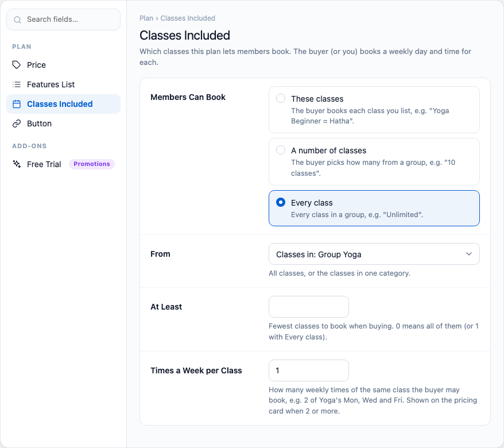Click the At Least number field
Image resolution: width=504 pixels, height=448 pixels.
[x=309, y=307]
